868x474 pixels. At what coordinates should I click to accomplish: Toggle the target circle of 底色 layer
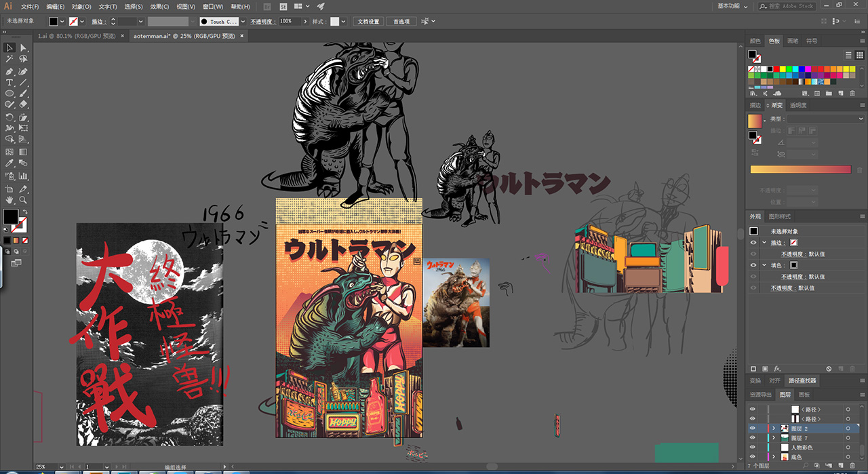(848, 457)
